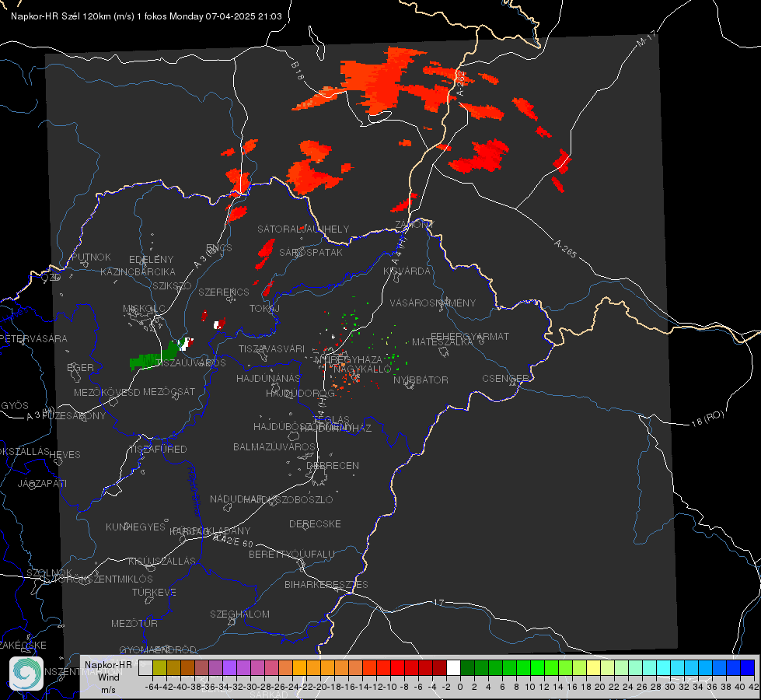761x700 pixels.
Task: Select the SZEGHALOM label
Action: pyautogui.click(x=239, y=614)
